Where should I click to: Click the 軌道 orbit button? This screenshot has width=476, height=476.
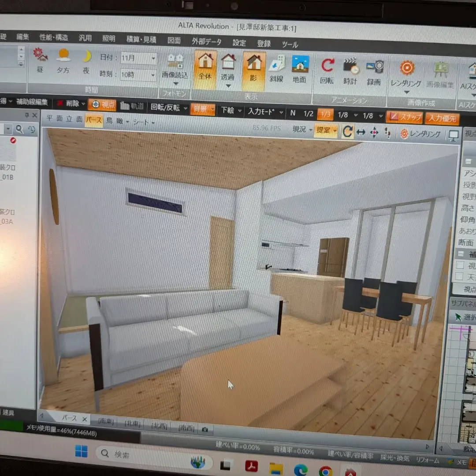[x=132, y=106]
